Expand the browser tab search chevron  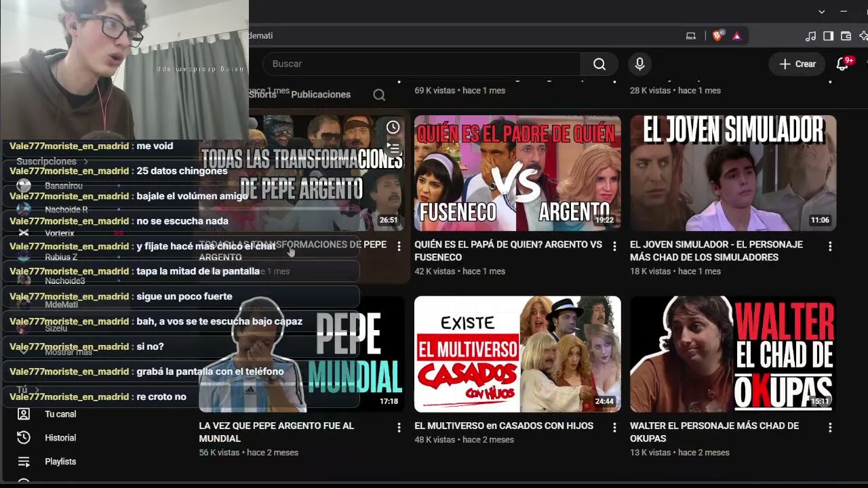(822, 12)
